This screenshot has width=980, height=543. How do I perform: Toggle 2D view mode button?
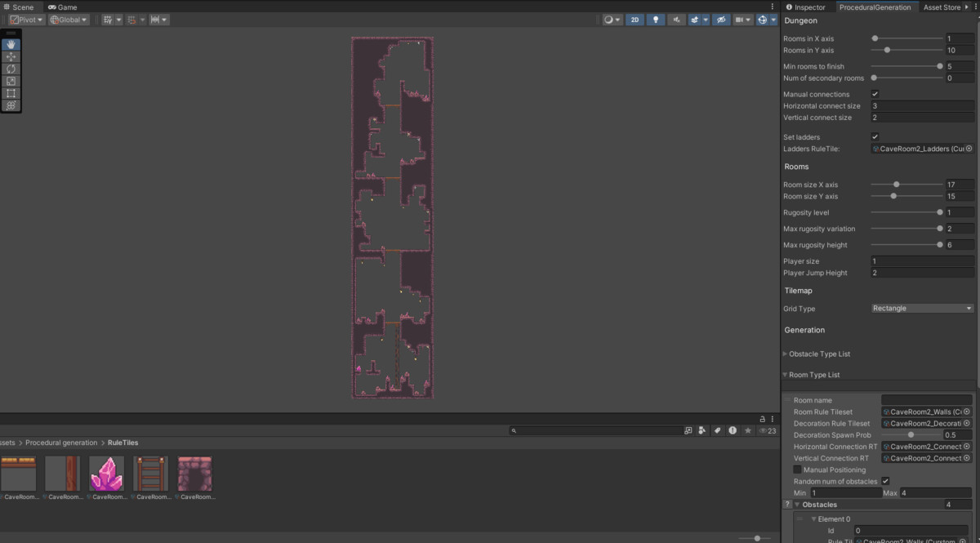point(635,20)
